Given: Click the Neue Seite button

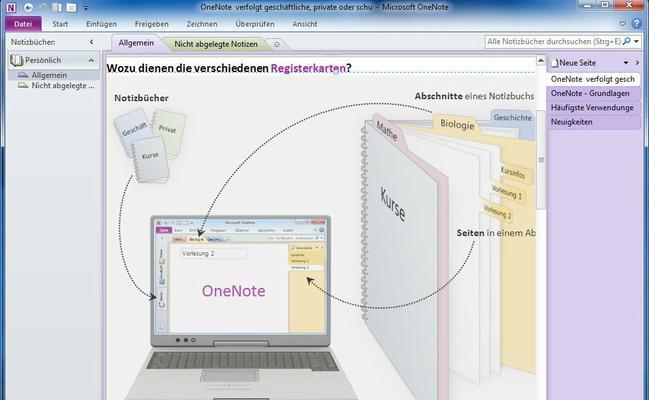Looking at the screenshot, I should click(x=574, y=63).
